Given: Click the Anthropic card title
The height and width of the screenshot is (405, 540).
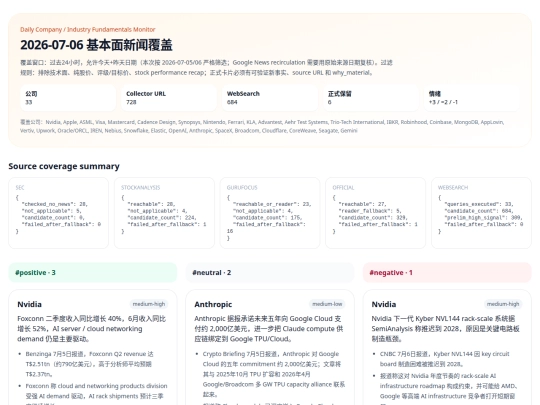Looking at the screenshot, I should (213, 304).
